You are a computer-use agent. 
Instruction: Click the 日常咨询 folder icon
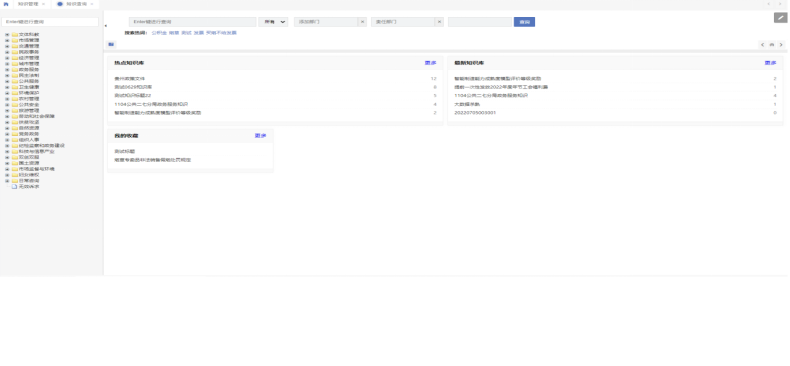15,180
